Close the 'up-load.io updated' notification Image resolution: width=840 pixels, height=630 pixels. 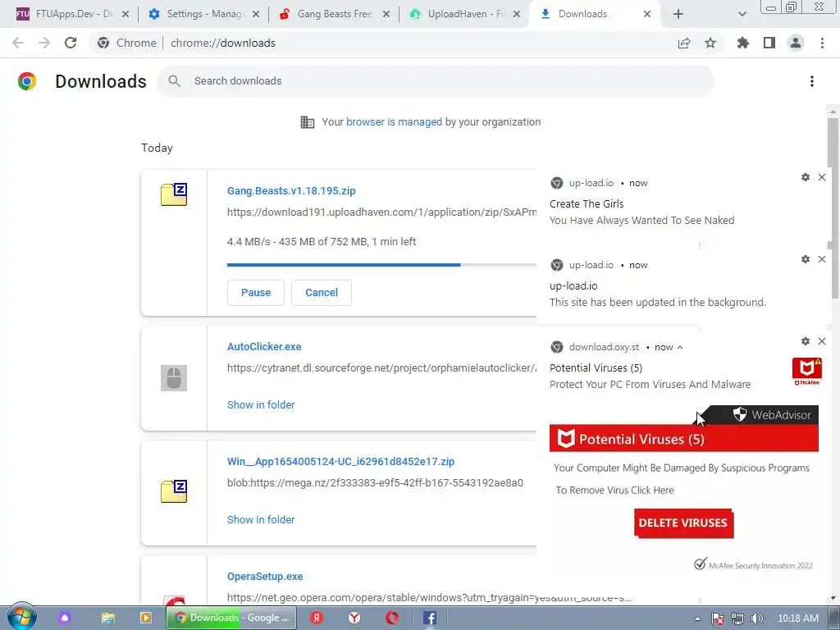822,259
